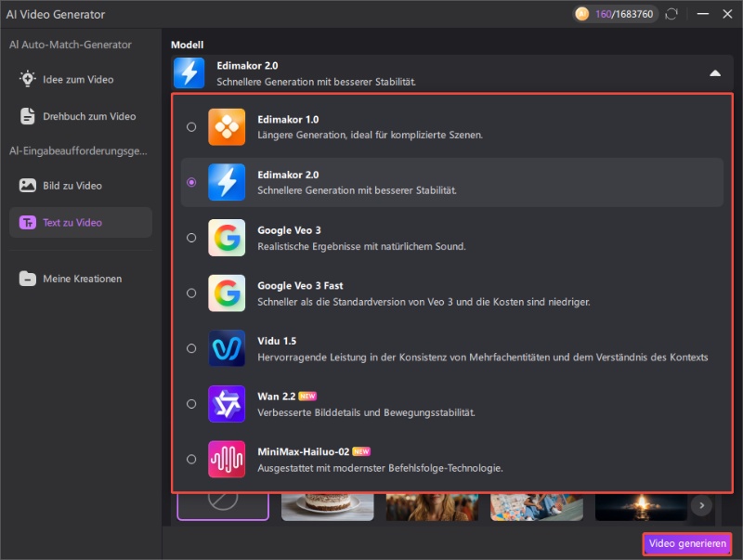Open Drehbuch zum Video section
This screenshot has width=743, height=560.
[x=89, y=117]
